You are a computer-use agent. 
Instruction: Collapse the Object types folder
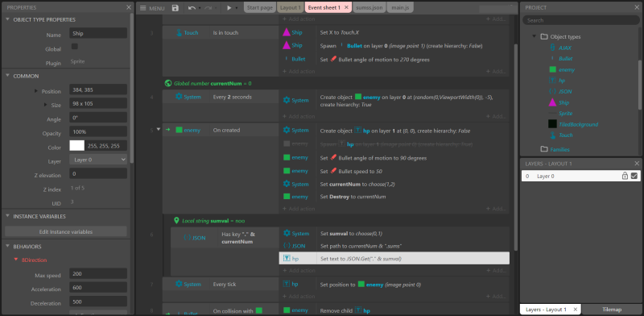point(535,36)
